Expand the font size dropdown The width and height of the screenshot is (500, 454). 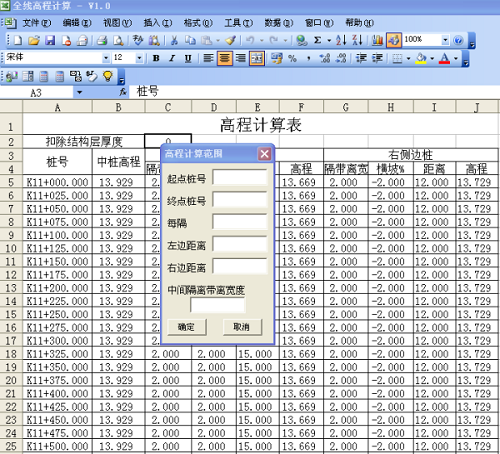click(139, 58)
